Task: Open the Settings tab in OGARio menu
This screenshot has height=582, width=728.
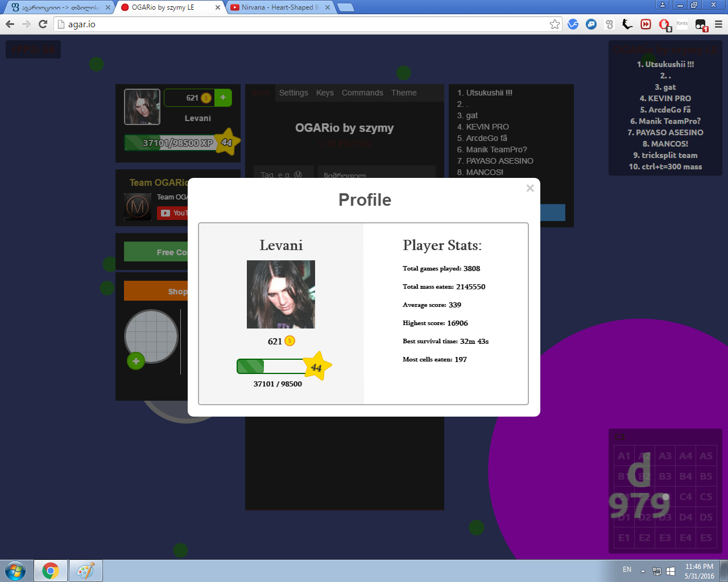Action: coord(293,93)
